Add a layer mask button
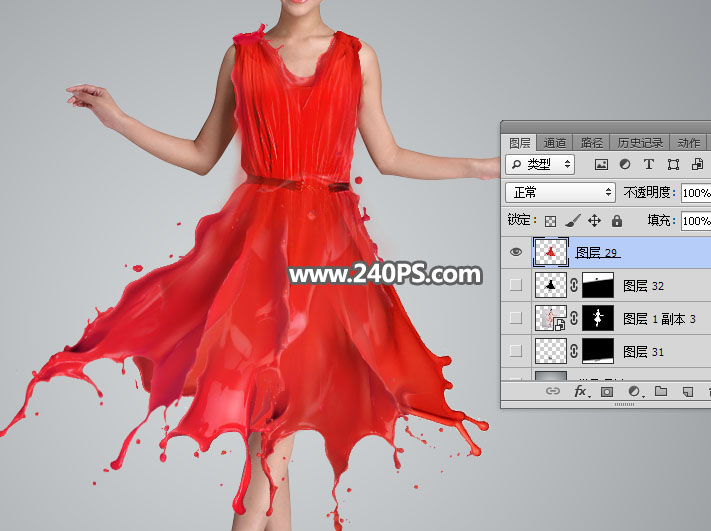Image resolution: width=711 pixels, height=531 pixels. click(607, 391)
